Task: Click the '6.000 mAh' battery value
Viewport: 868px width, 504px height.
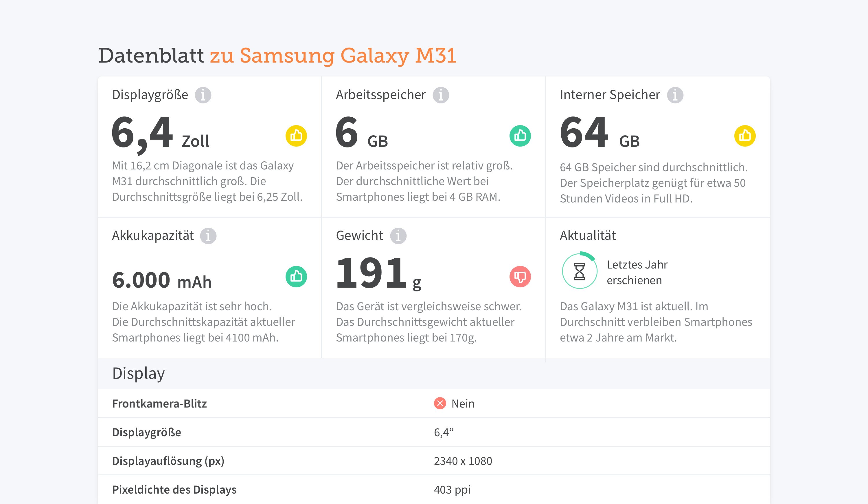Action: (x=161, y=280)
